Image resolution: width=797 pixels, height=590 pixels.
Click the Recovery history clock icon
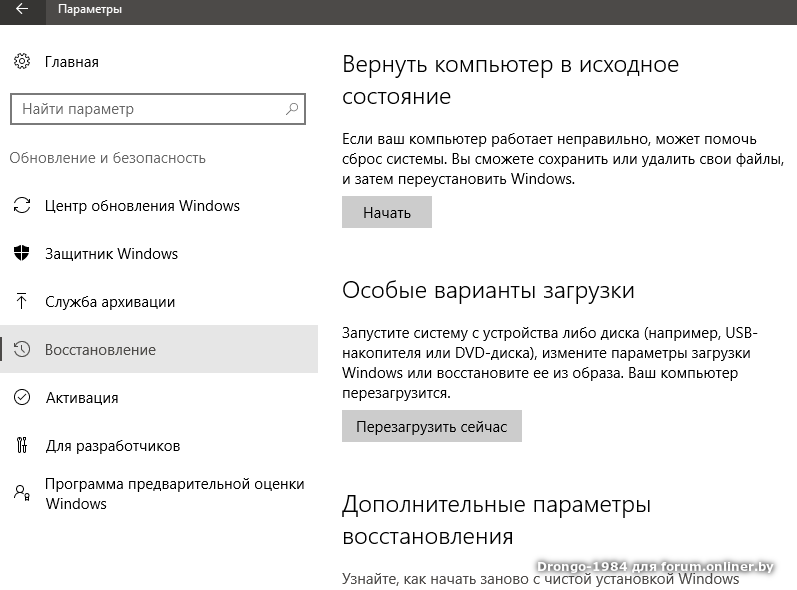pyautogui.click(x=22, y=350)
